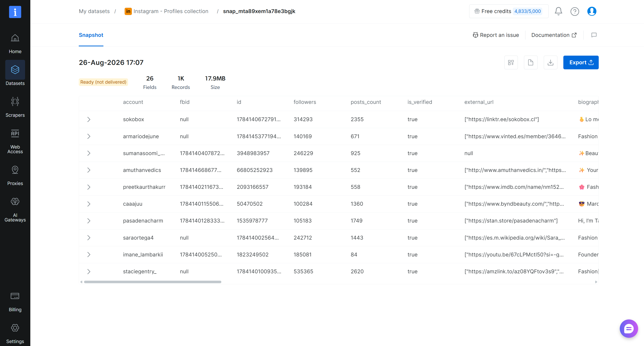Click the grid add-view icon button

pyautogui.click(x=511, y=62)
